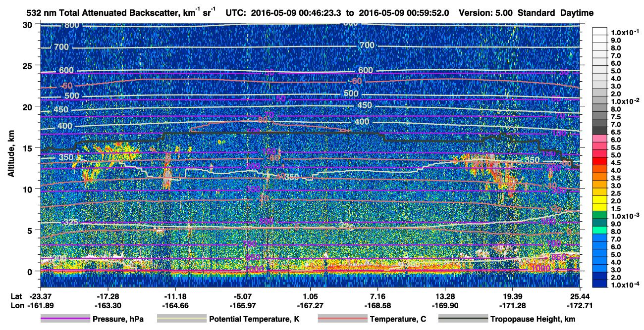Select the longitude value -165.97

[x=243, y=305]
